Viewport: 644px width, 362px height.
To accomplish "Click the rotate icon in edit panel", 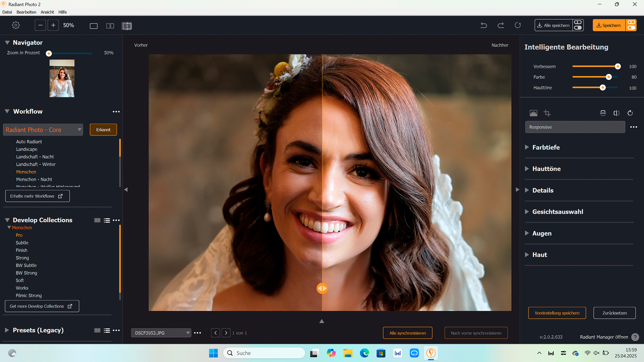I will [630, 113].
